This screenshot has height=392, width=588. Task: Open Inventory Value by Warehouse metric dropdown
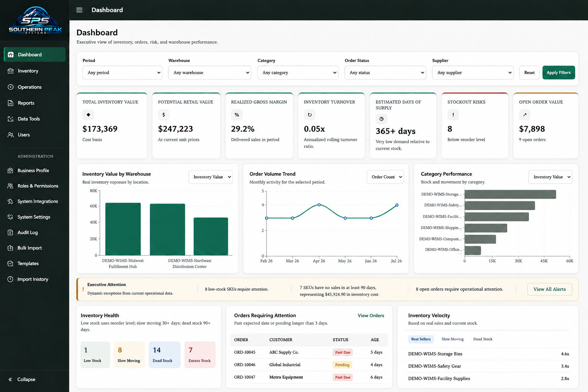(211, 177)
